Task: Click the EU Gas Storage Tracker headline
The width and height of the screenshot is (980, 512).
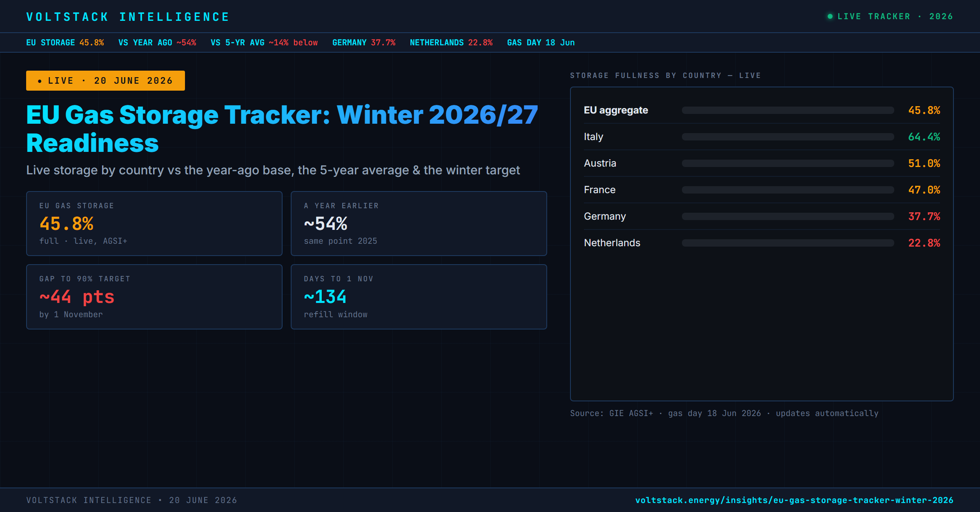Action: pos(282,129)
